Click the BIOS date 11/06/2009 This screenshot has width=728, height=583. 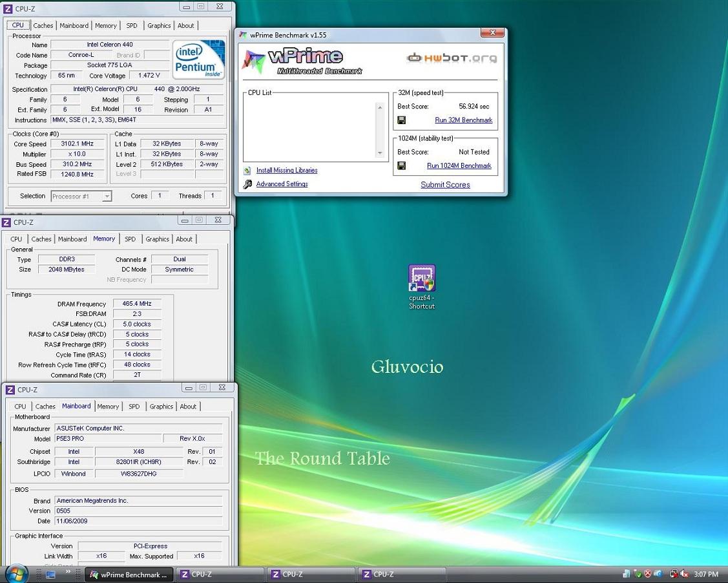coord(138,521)
